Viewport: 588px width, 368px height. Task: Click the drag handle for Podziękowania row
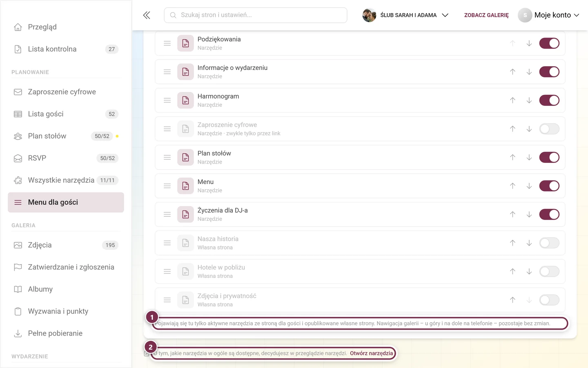point(167,43)
